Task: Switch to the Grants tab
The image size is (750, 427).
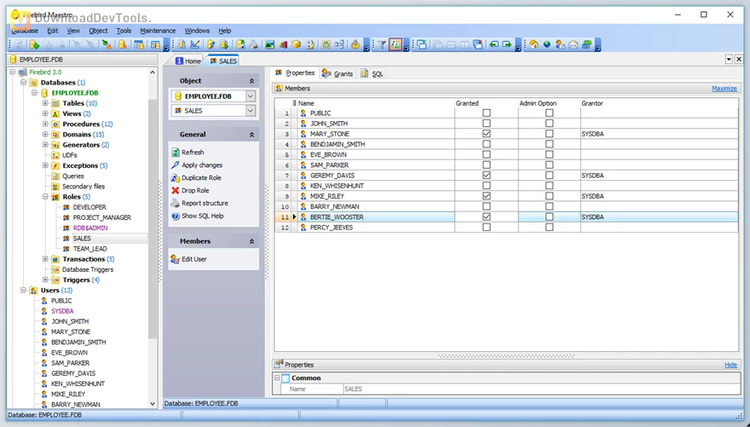Action: [x=338, y=74]
